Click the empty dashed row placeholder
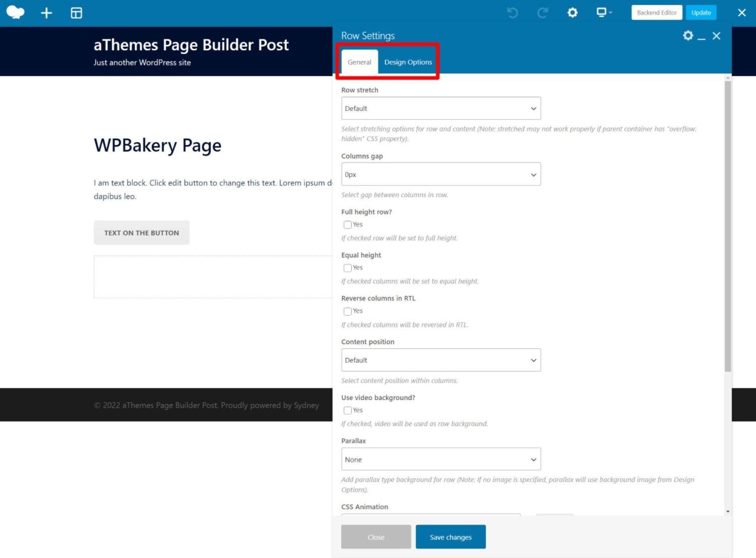756x558 pixels. click(213, 277)
